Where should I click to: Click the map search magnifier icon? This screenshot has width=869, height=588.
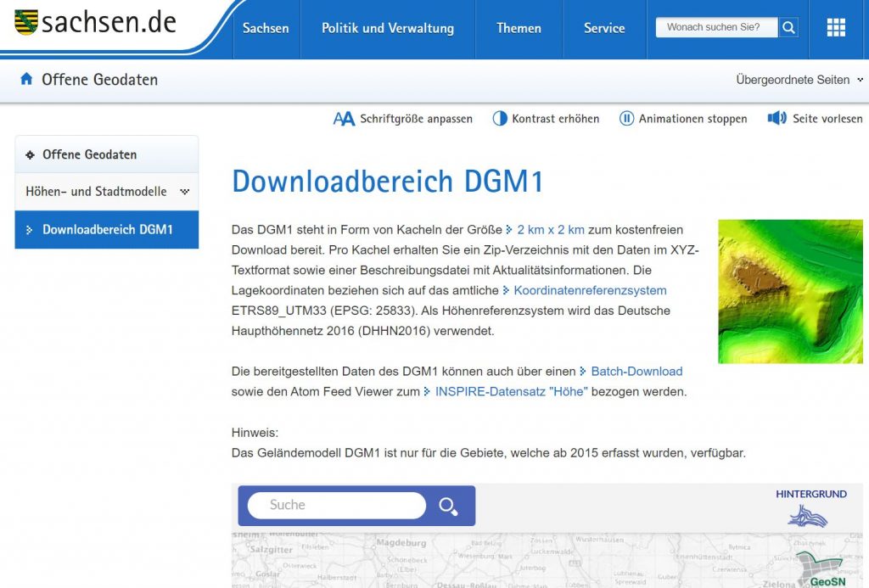(x=448, y=507)
